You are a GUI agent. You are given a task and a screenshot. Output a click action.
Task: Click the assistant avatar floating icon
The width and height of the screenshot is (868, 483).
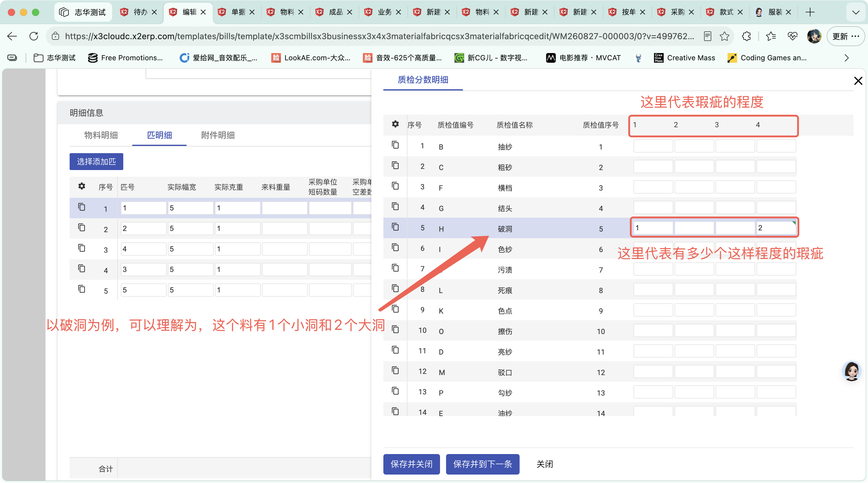point(851,371)
